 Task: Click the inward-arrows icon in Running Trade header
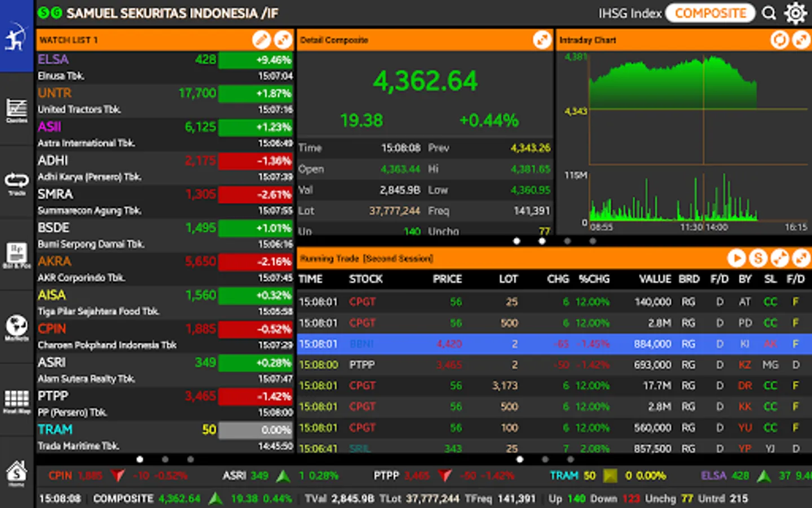point(780,258)
